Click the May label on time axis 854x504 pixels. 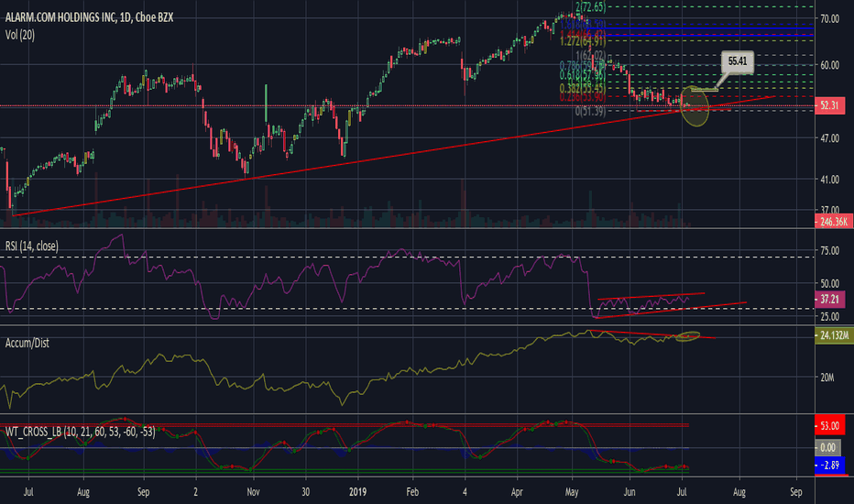[x=572, y=492]
